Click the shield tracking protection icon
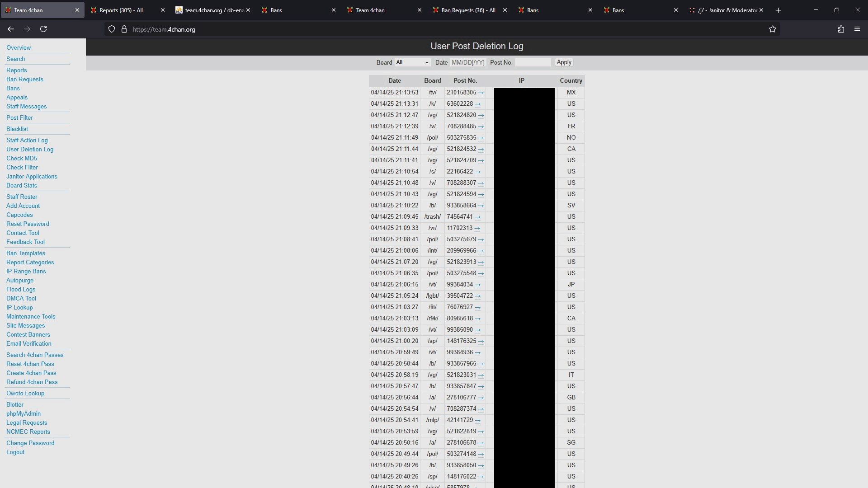The width and height of the screenshot is (868, 488). 112,29
